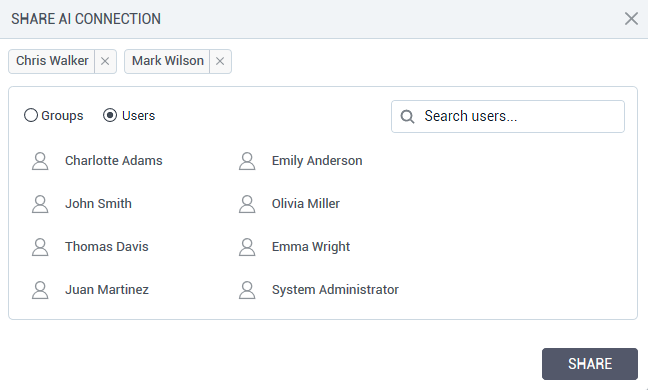Click Olivia Miller user avatar icon
The height and width of the screenshot is (390, 648).
[247, 204]
